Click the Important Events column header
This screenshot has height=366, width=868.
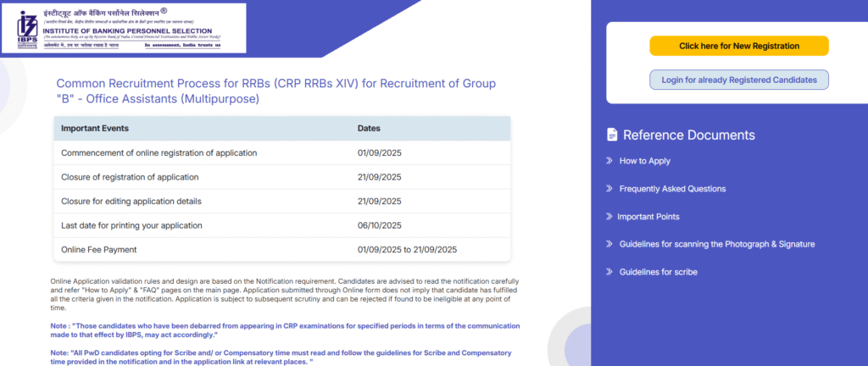(x=102, y=129)
